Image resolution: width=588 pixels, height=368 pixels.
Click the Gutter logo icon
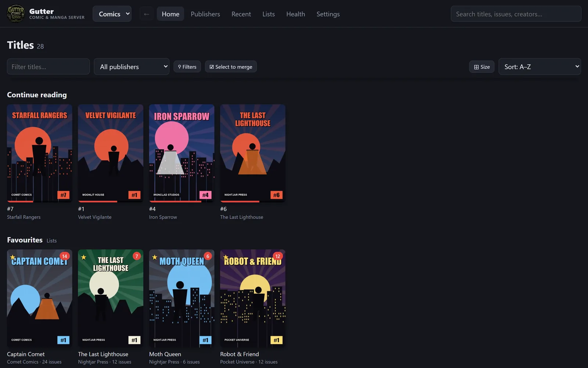(x=16, y=14)
